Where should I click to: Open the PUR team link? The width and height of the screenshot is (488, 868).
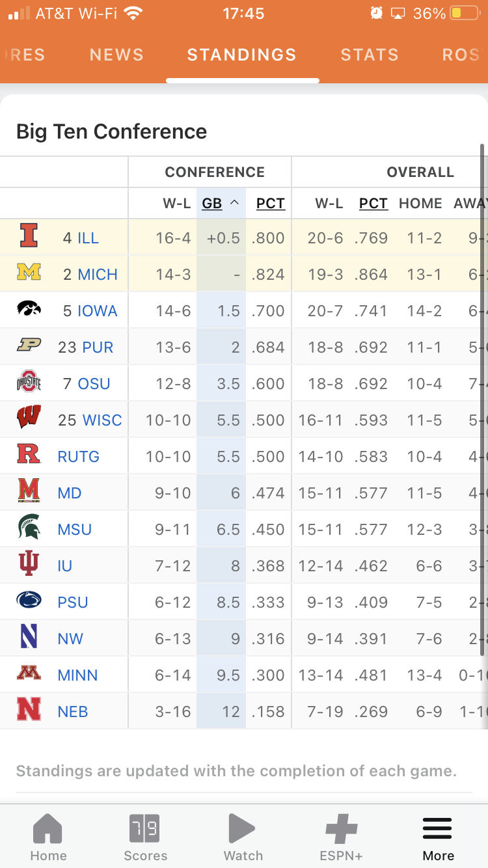point(98,347)
